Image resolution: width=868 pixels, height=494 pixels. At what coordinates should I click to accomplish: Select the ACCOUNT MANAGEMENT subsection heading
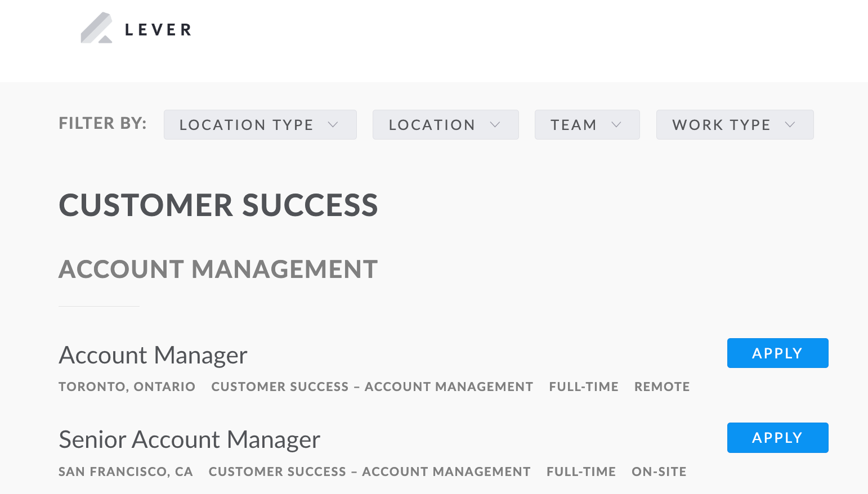(x=218, y=269)
